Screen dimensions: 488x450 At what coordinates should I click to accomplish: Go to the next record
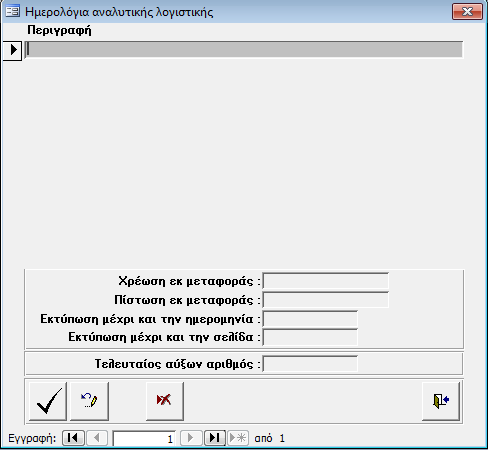click(191, 438)
